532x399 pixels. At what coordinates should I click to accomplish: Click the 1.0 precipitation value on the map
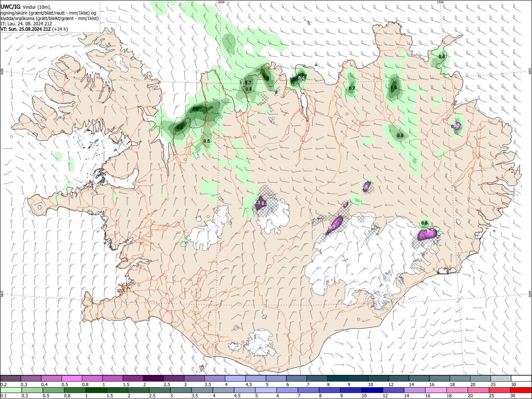point(393,88)
